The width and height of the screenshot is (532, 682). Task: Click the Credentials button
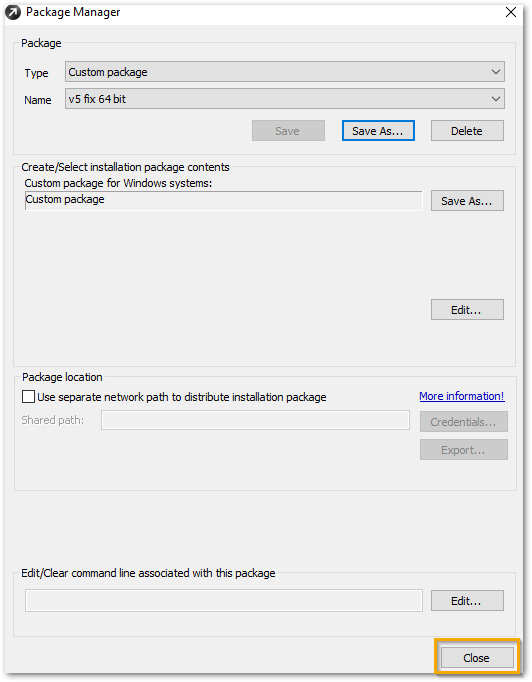pos(464,422)
